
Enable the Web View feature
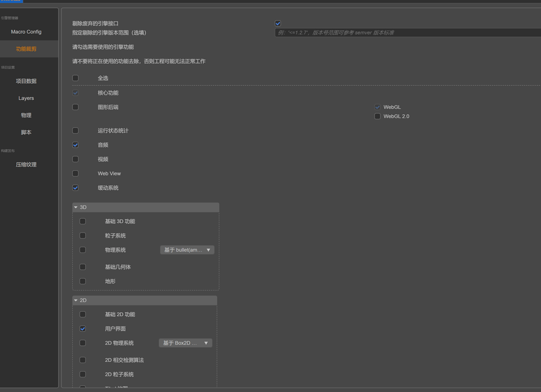74,173
